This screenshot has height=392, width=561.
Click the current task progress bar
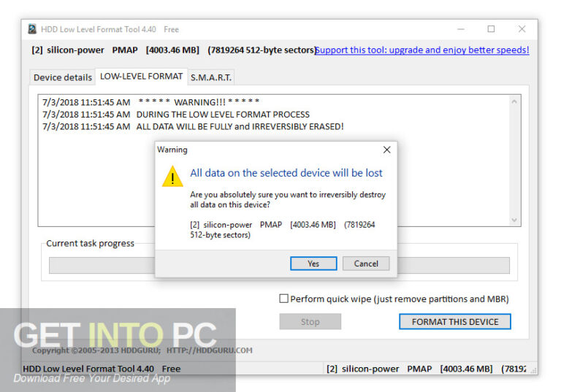pyautogui.click(x=279, y=266)
